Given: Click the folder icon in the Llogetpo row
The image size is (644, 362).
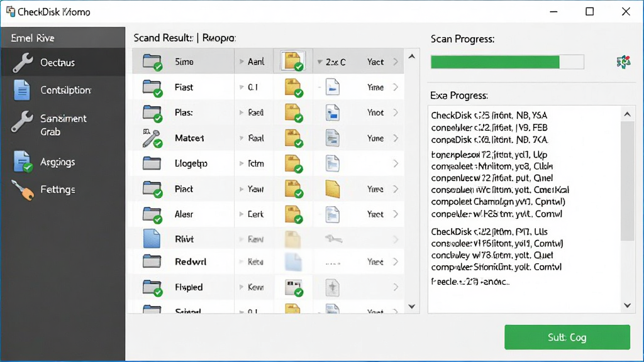Looking at the screenshot, I should tap(152, 163).
